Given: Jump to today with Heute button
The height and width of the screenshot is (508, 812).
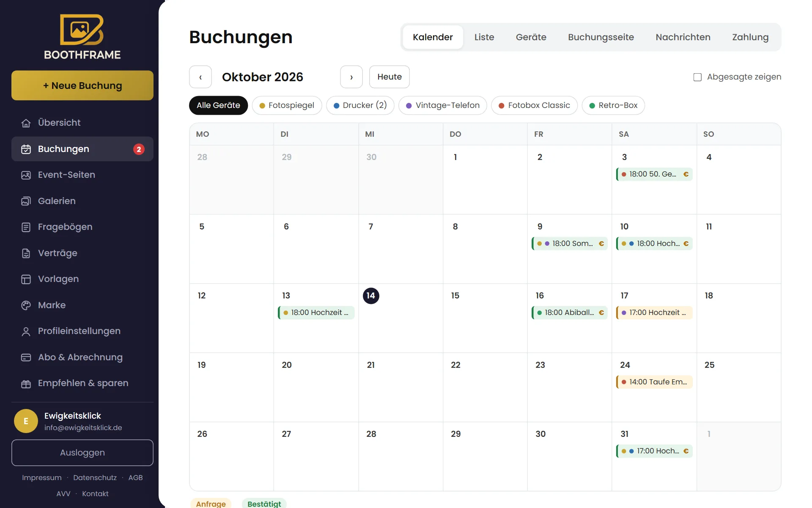Looking at the screenshot, I should click(390, 77).
